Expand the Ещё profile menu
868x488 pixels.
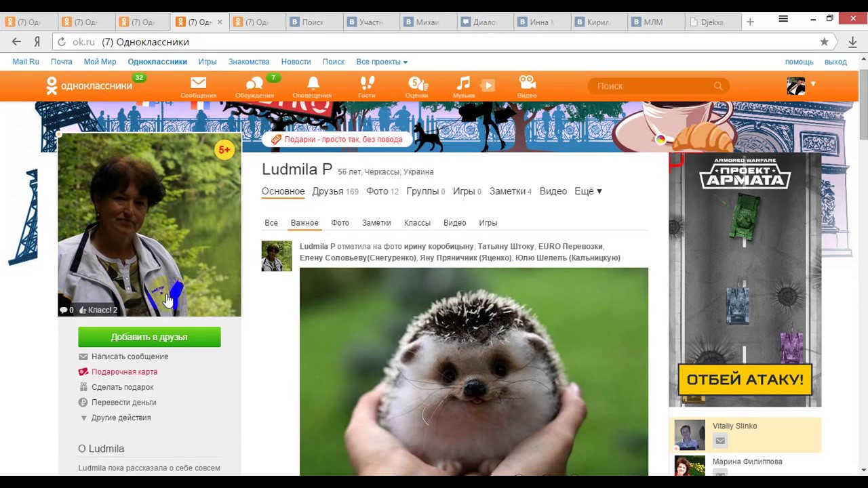(588, 191)
